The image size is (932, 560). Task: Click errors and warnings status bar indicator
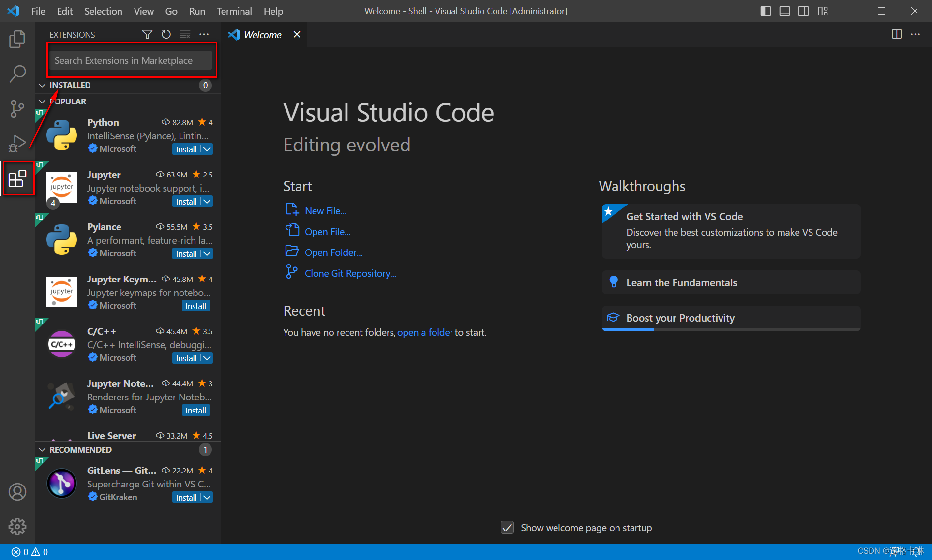click(x=30, y=552)
